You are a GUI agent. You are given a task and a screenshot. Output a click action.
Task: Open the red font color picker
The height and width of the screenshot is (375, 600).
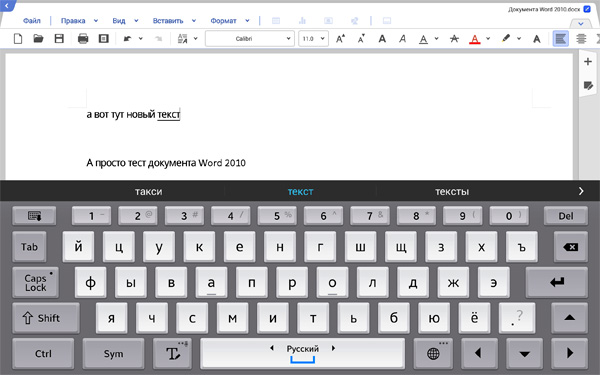474,39
